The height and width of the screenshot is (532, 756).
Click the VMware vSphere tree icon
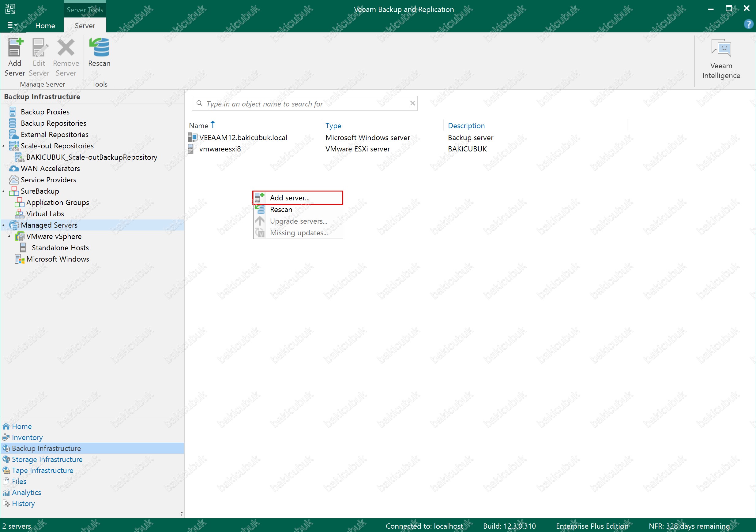click(x=19, y=236)
